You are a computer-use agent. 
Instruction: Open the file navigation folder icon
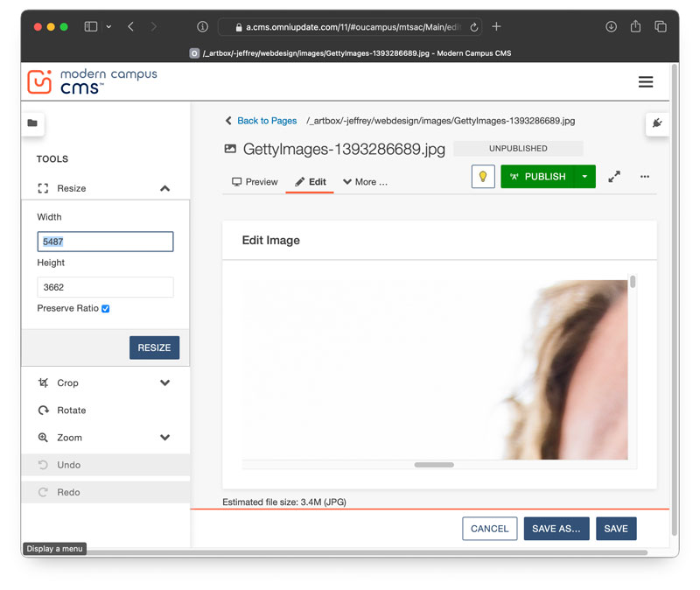(x=32, y=123)
